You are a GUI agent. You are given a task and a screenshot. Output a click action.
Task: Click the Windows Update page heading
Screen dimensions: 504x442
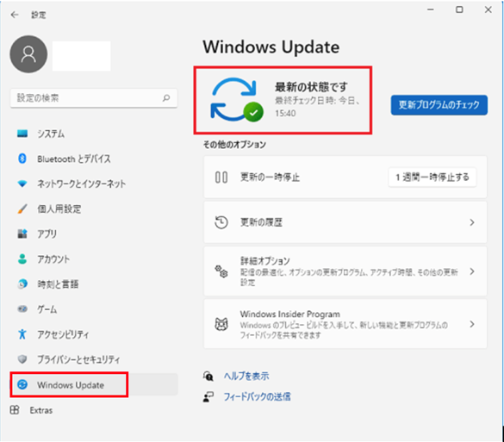click(x=271, y=47)
